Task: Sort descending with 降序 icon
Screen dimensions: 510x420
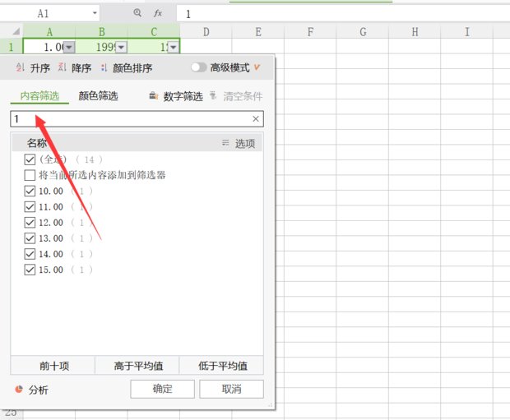Action: (62, 67)
